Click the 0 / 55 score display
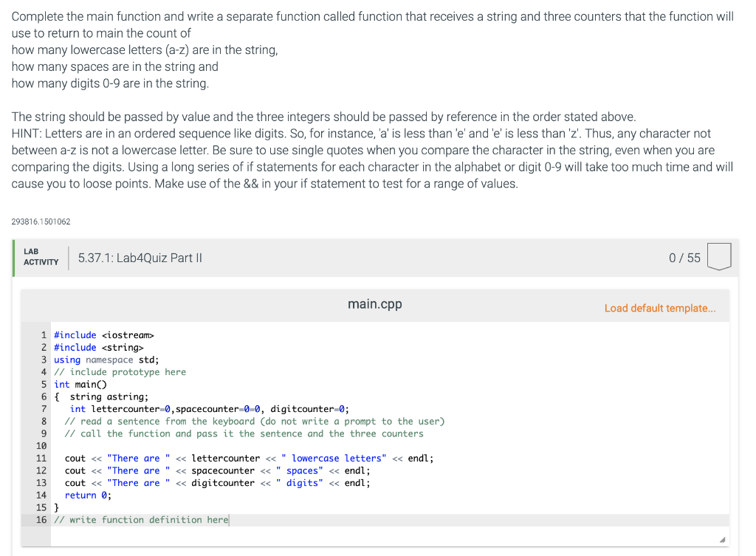This screenshot has height=556, width=756. (685, 258)
